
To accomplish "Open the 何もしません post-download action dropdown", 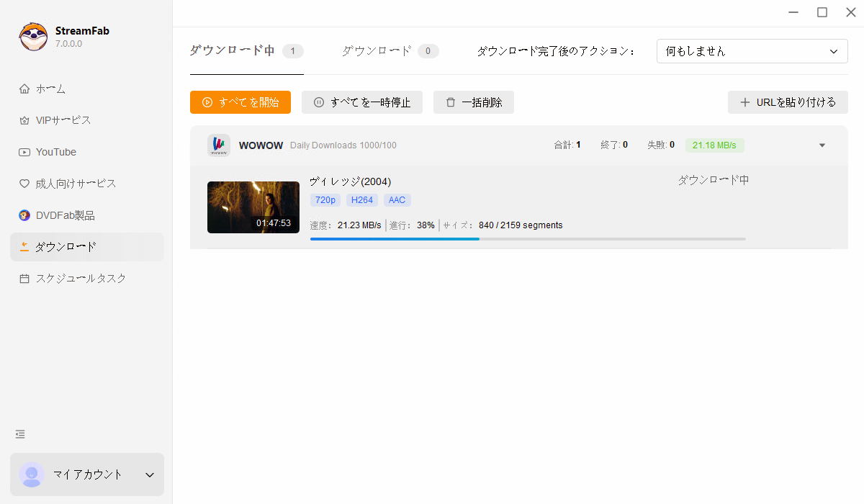I will coord(752,51).
